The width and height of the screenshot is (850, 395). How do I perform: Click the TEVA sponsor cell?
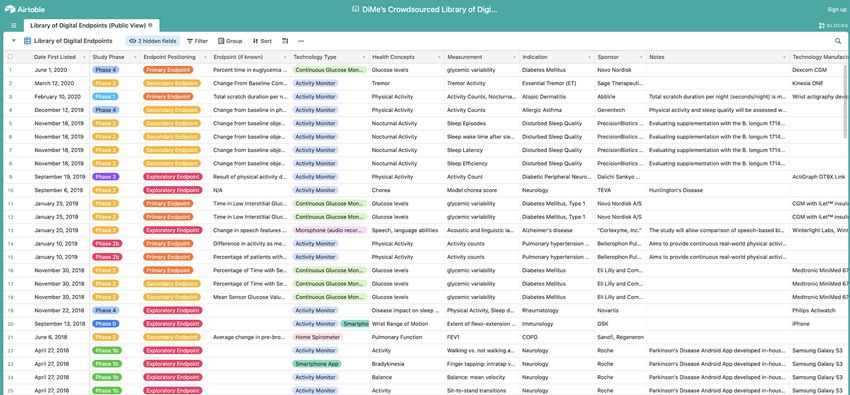[620, 190]
